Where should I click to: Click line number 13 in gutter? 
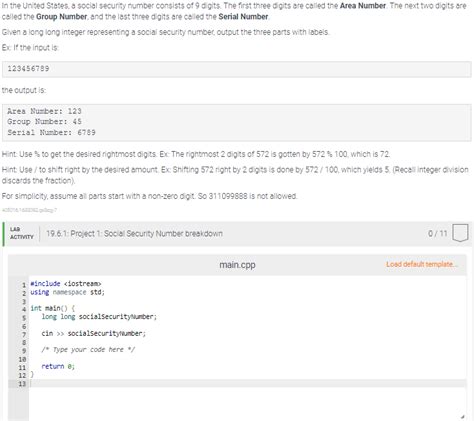[x=22, y=384]
